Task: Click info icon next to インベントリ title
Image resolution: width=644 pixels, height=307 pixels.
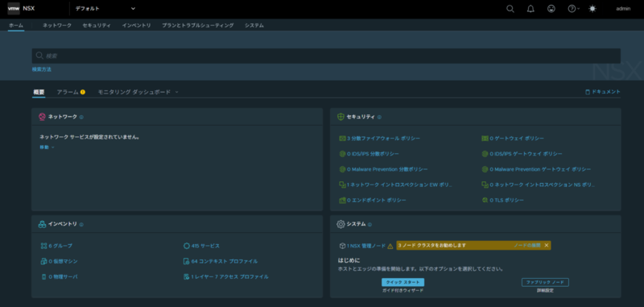Action: [x=81, y=224]
